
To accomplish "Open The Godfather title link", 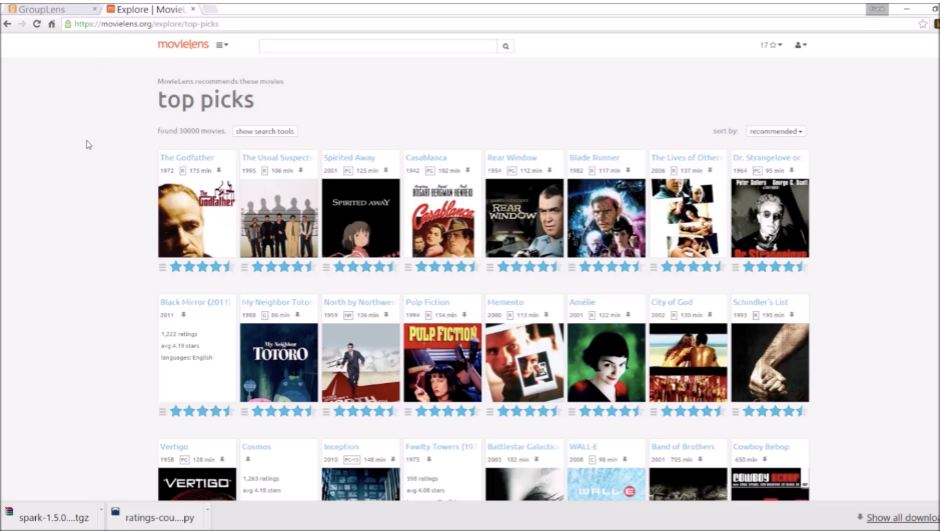I will 187,158.
